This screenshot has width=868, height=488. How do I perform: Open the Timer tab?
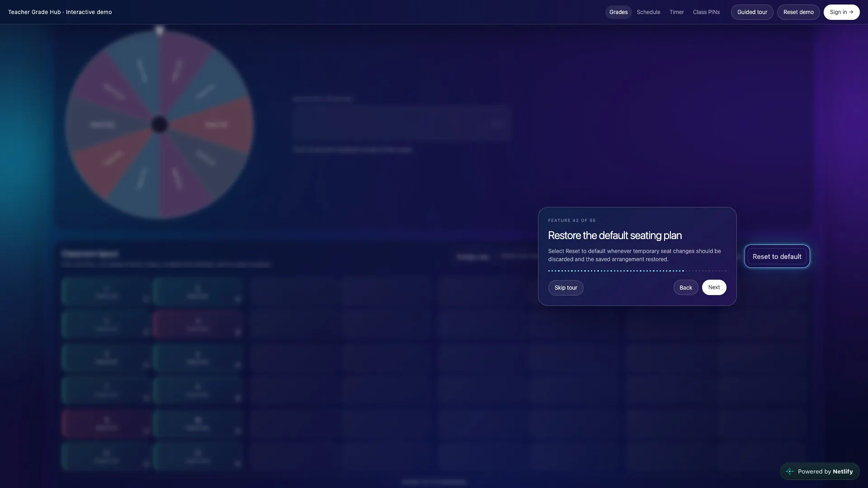[676, 12]
